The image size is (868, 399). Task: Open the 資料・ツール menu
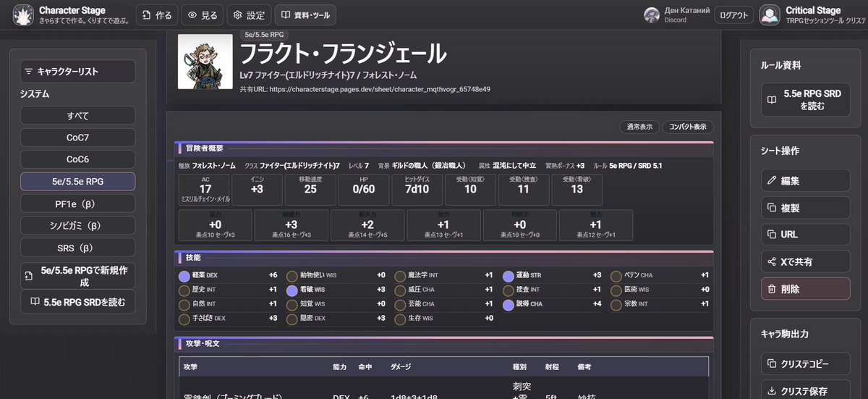(305, 14)
